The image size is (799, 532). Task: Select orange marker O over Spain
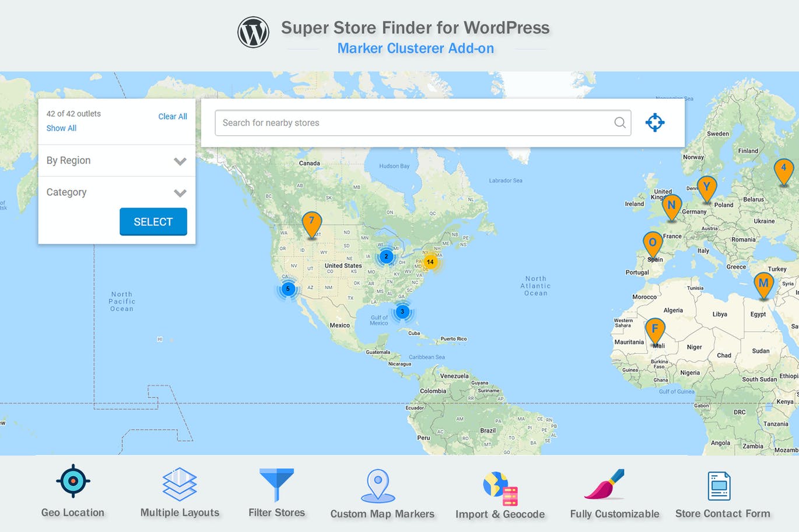click(653, 245)
